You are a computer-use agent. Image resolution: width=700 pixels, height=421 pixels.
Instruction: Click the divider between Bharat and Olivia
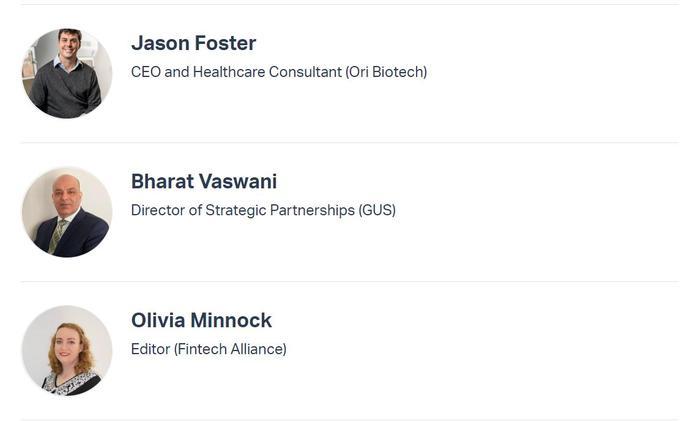click(350, 282)
